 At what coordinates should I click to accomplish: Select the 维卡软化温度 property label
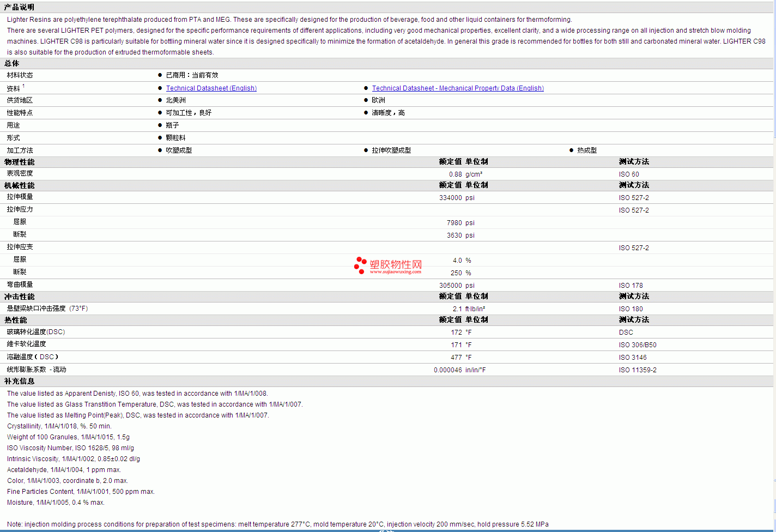tap(26, 344)
